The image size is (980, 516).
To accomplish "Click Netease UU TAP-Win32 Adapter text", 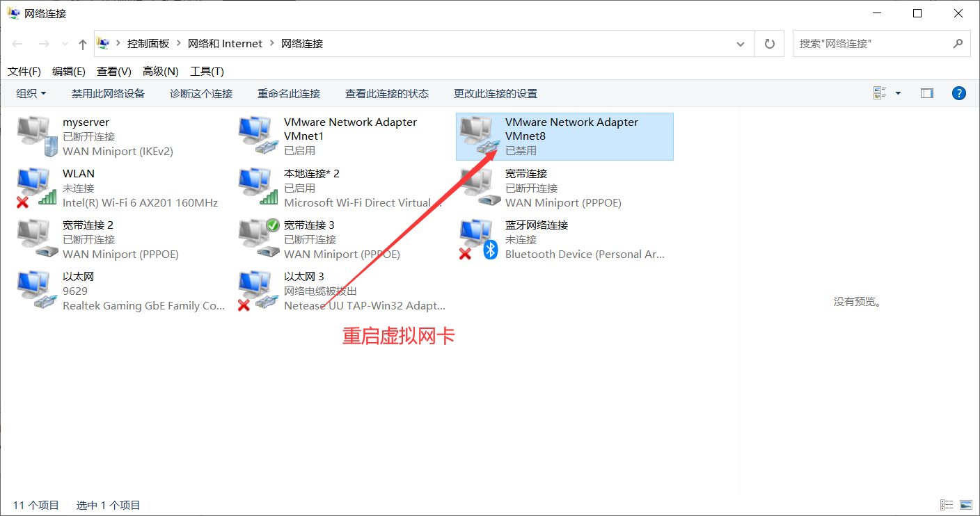I will 365,305.
